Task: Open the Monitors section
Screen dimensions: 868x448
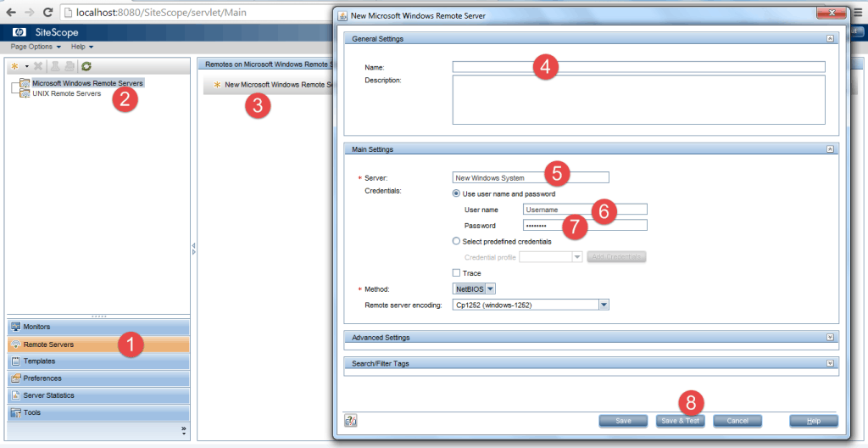Action: click(98, 327)
